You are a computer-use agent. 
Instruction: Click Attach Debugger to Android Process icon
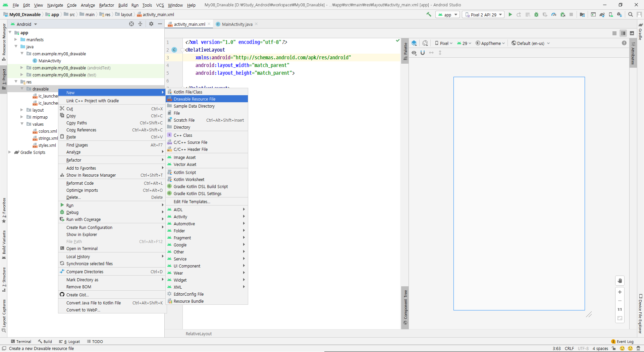click(563, 14)
